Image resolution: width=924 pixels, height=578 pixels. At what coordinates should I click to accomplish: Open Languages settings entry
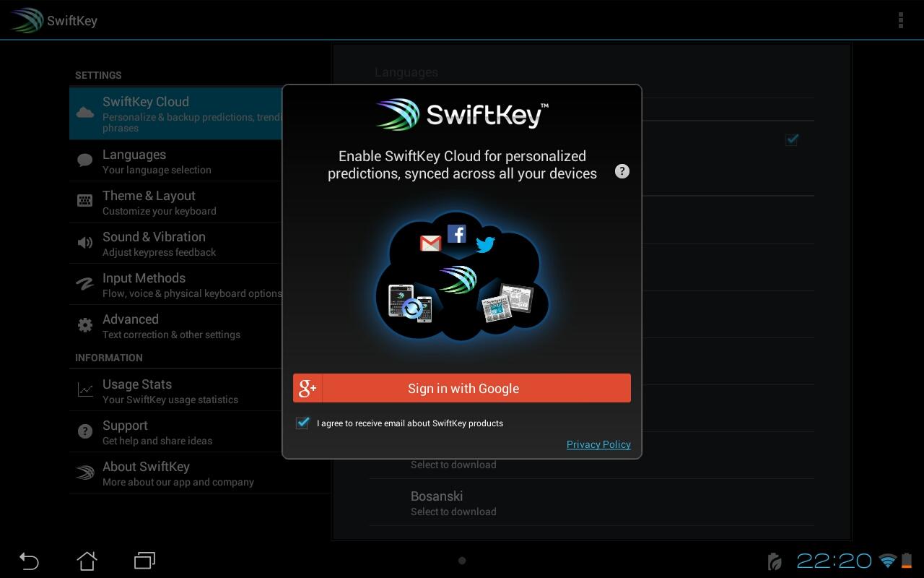point(176,160)
